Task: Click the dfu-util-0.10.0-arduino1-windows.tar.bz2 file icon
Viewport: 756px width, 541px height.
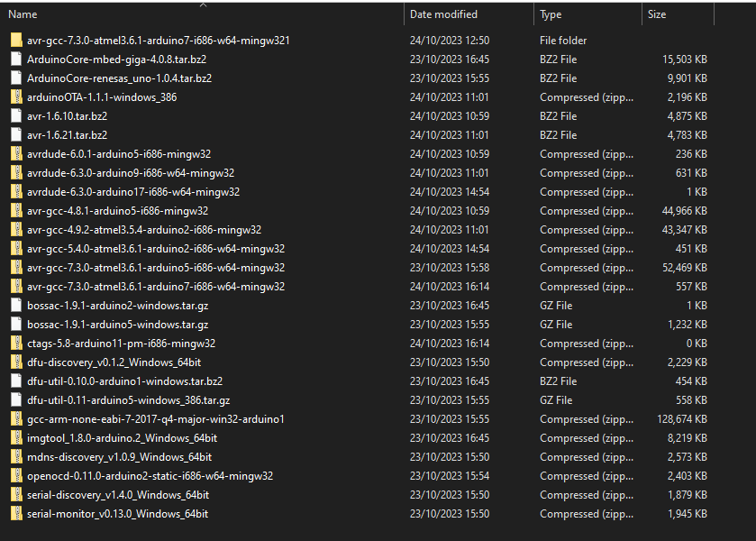Action: [16, 381]
